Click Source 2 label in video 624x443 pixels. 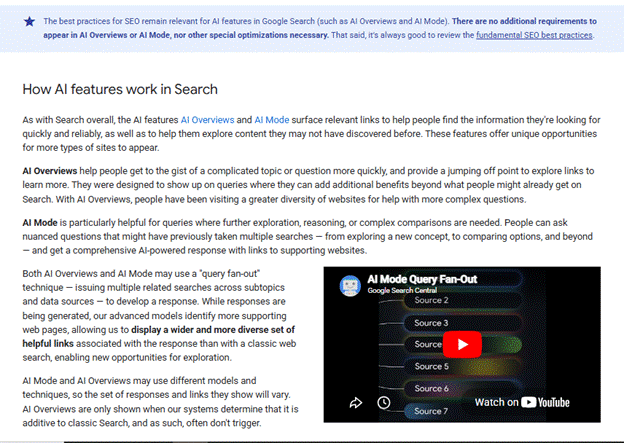pyautogui.click(x=431, y=300)
